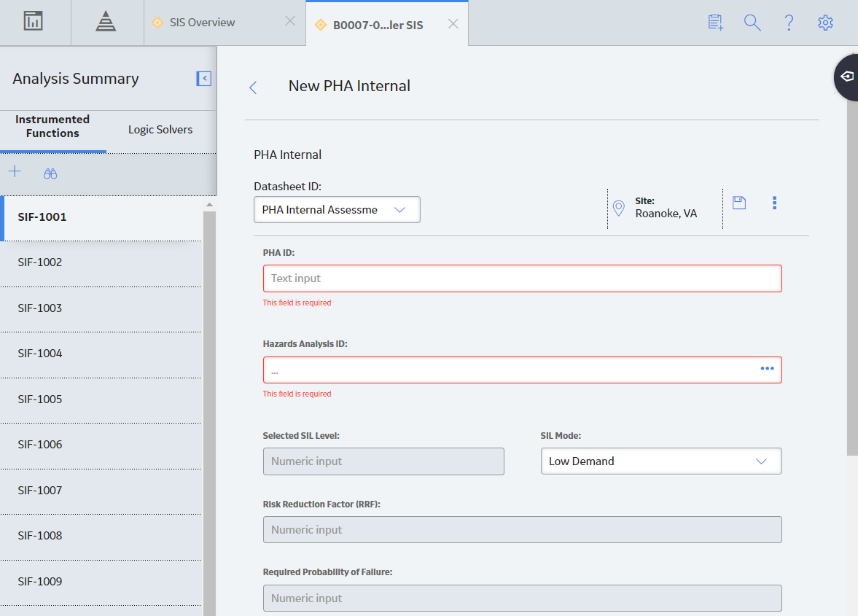This screenshot has height=616, width=858.
Task: Open Hazards Analysis ID lookup ellipsis
Action: [767, 369]
